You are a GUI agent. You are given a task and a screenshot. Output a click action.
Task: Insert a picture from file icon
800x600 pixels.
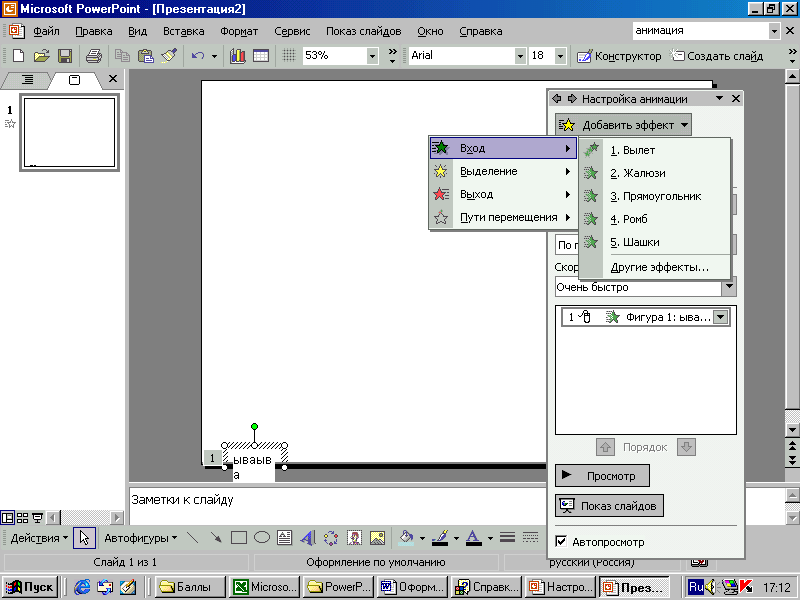[378, 538]
